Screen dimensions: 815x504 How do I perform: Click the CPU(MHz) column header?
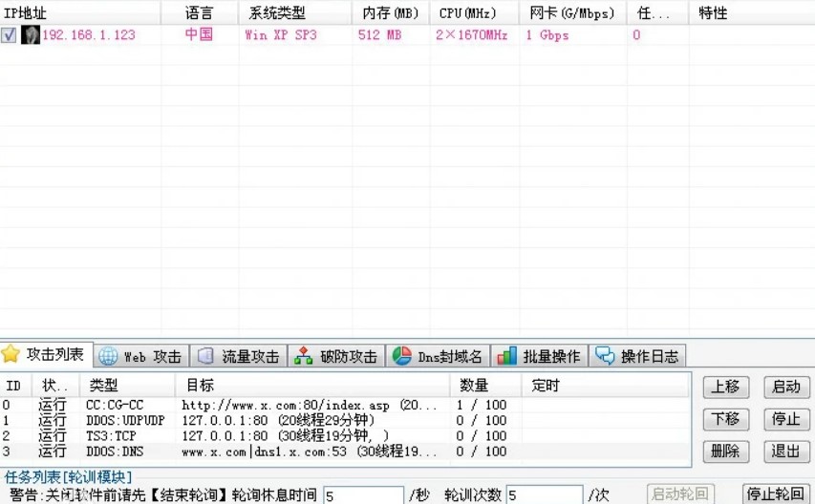pyautogui.click(x=474, y=12)
